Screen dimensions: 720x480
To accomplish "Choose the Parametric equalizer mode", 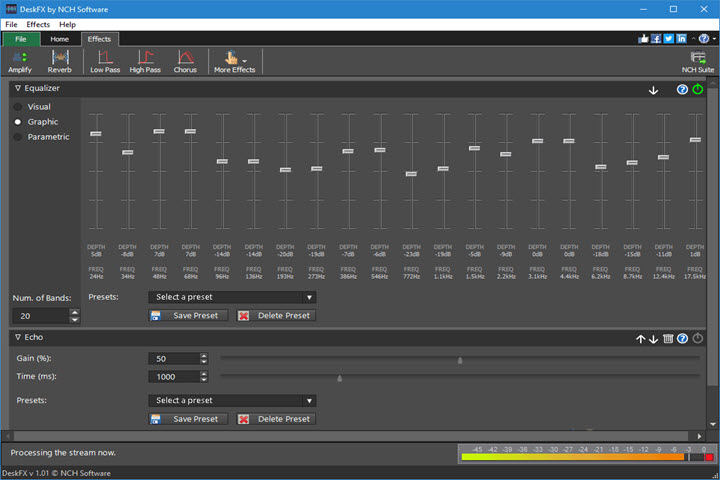I will [18, 136].
